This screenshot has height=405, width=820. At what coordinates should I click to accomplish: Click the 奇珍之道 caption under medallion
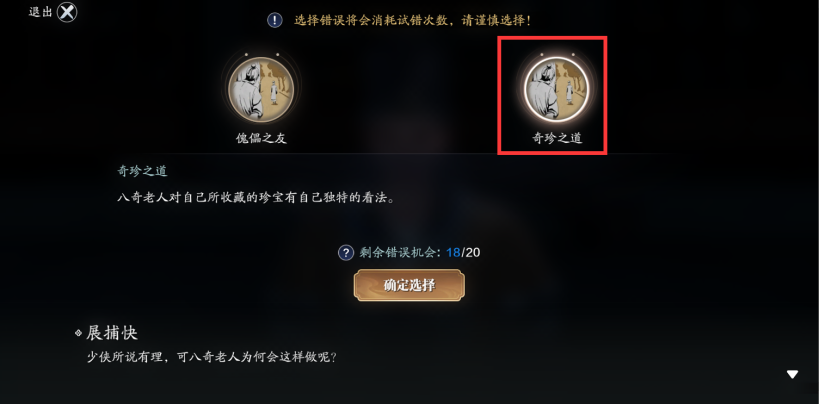(557, 139)
